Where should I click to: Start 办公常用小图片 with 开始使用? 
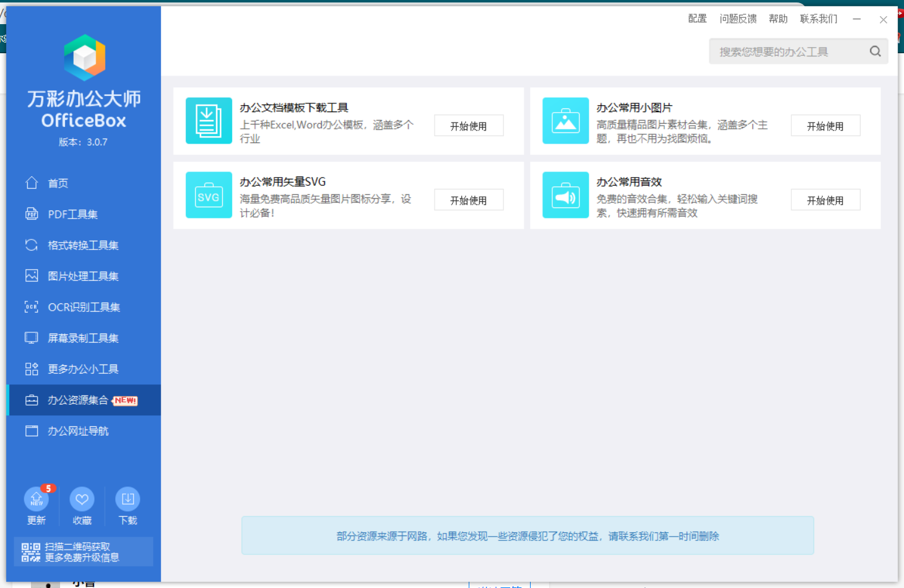(825, 126)
